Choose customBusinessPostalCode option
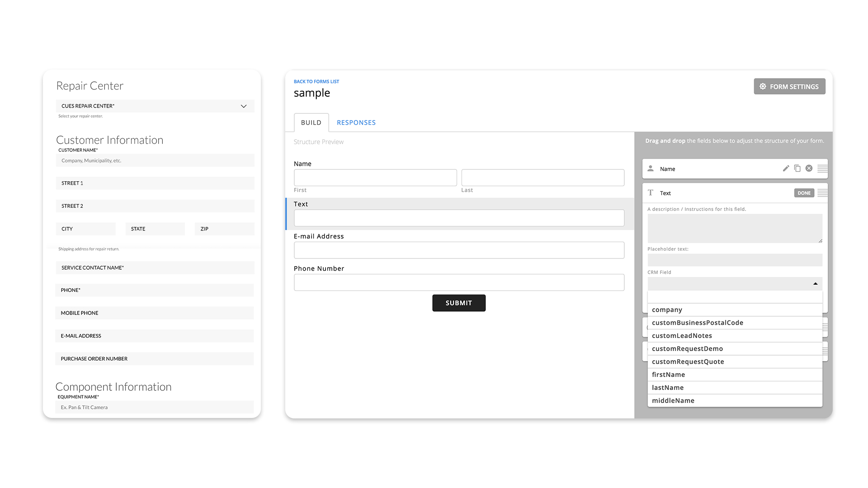The image size is (868, 488). tap(735, 323)
